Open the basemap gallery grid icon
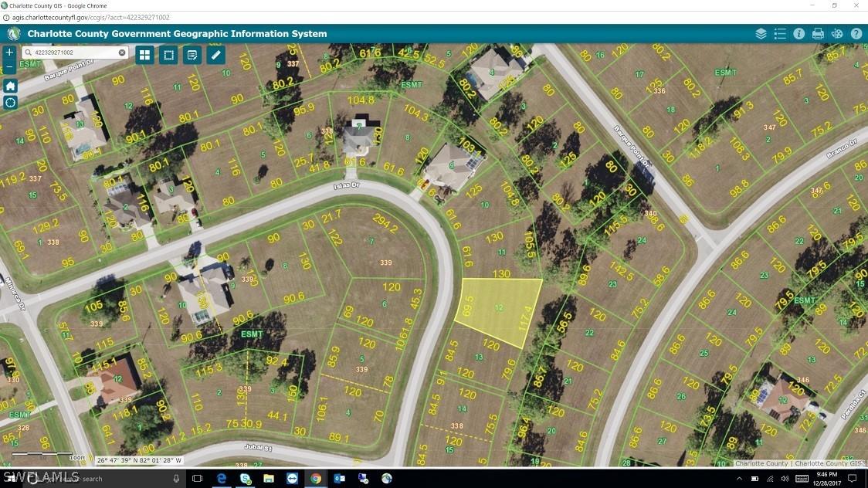 point(144,55)
